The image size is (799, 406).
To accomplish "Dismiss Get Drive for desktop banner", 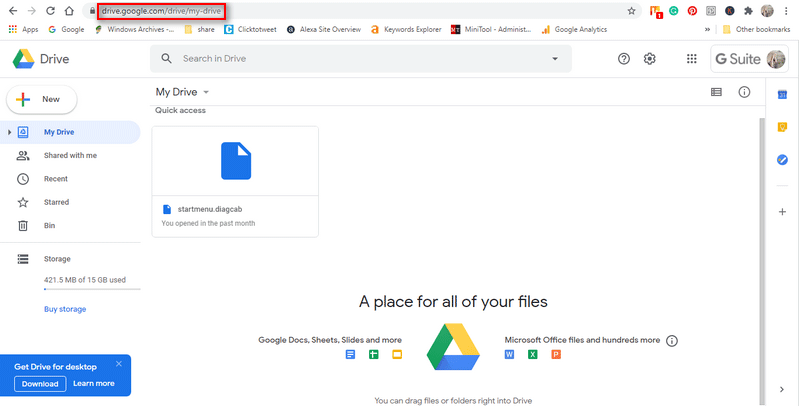I will coord(119,364).
